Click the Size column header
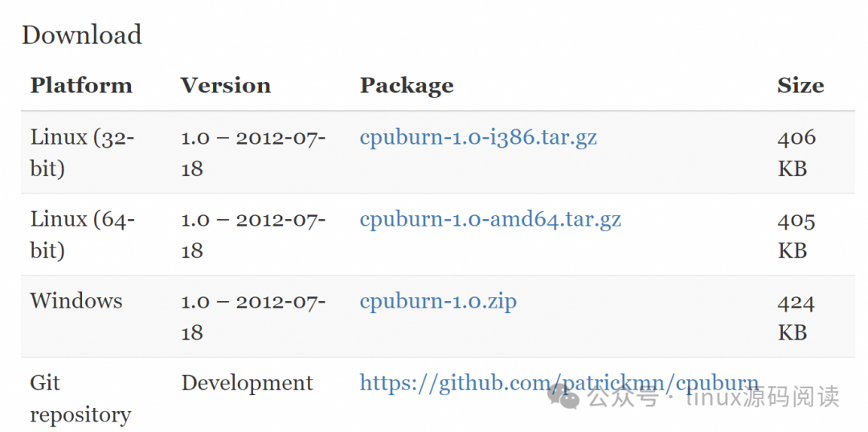The height and width of the screenshot is (432, 868). click(x=800, y=86)
